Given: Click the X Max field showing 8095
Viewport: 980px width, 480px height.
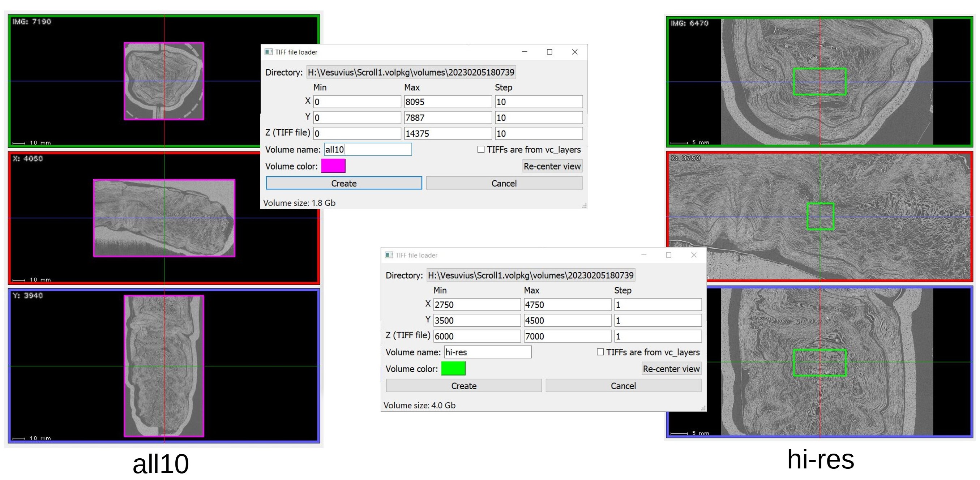Looking at the screenshot, I should coord(448,102).
